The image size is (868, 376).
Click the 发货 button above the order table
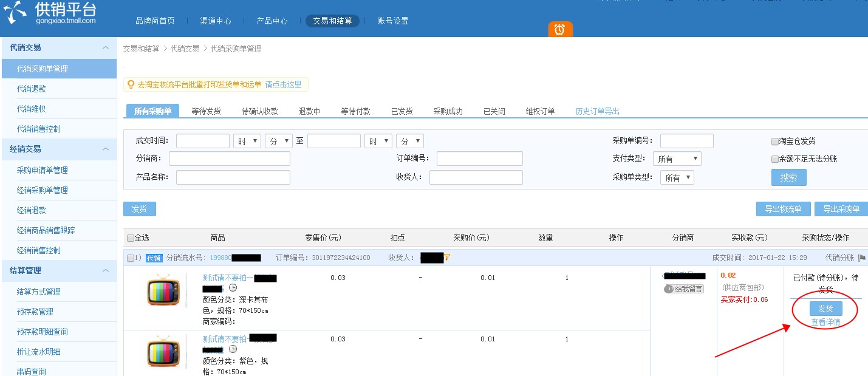click(140, 209)
